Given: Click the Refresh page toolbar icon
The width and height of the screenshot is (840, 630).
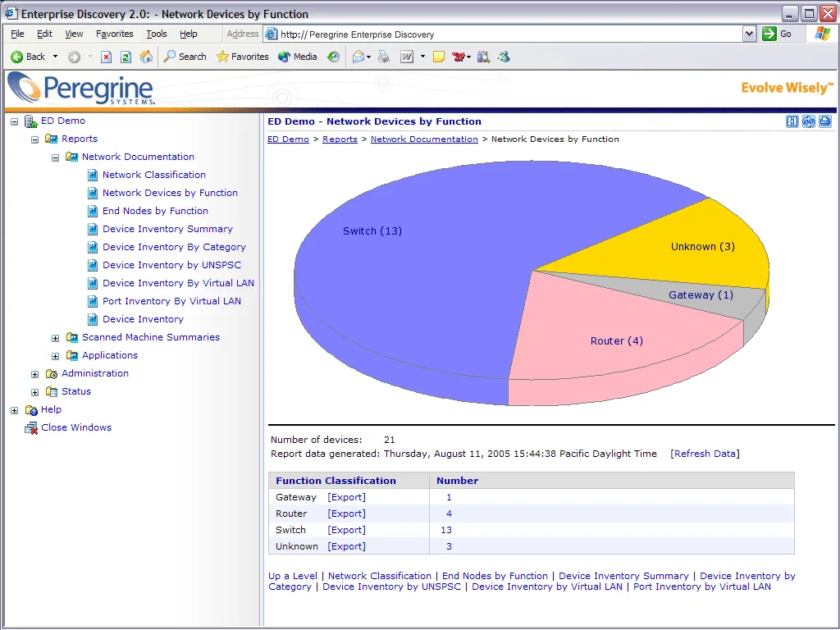Looking at the screenshot, I should pos(126,57).
